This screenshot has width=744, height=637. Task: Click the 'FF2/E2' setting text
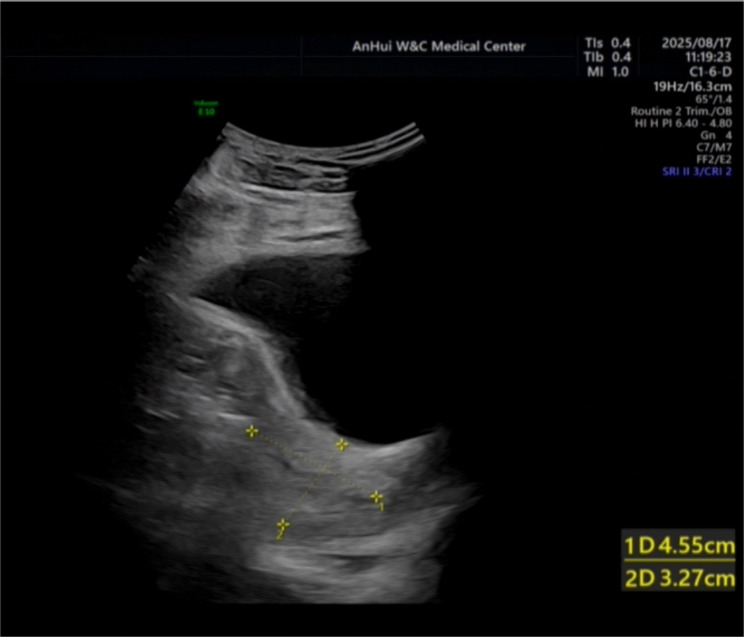[714, 159]
